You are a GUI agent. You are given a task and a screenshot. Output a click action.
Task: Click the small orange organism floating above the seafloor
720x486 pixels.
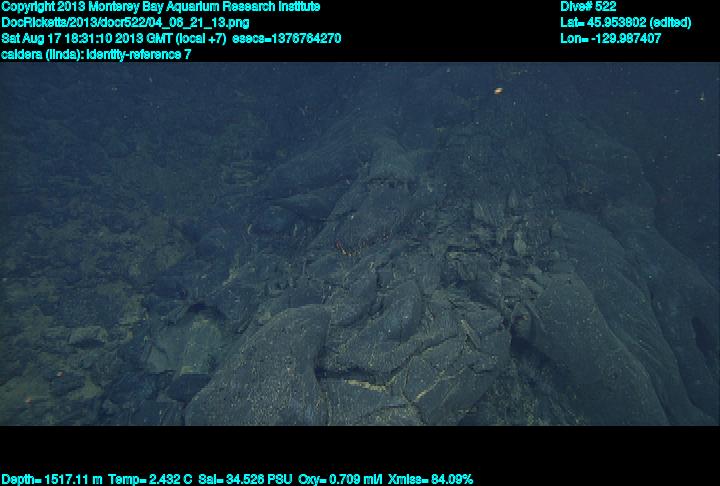pyautogui.click(x=498, y=91)
